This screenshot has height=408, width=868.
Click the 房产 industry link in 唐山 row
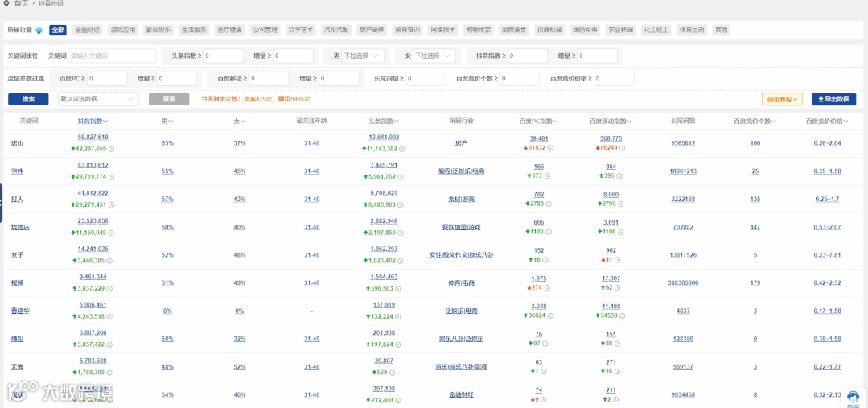tap(461, 143)
